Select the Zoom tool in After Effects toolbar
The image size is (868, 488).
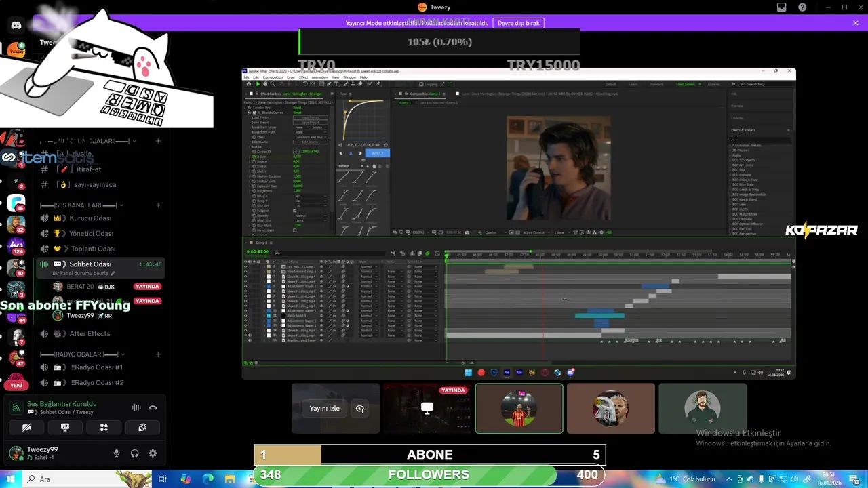pyautogui.click(x=273, y=84)
